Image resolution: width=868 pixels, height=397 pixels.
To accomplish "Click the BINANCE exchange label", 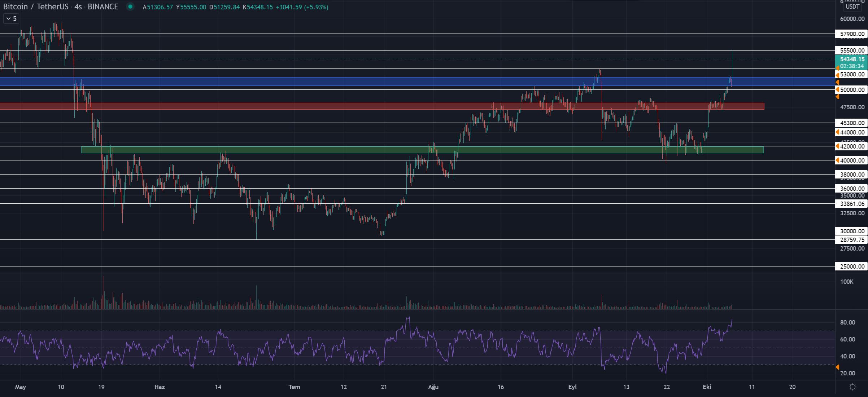I will coord(103,6).
